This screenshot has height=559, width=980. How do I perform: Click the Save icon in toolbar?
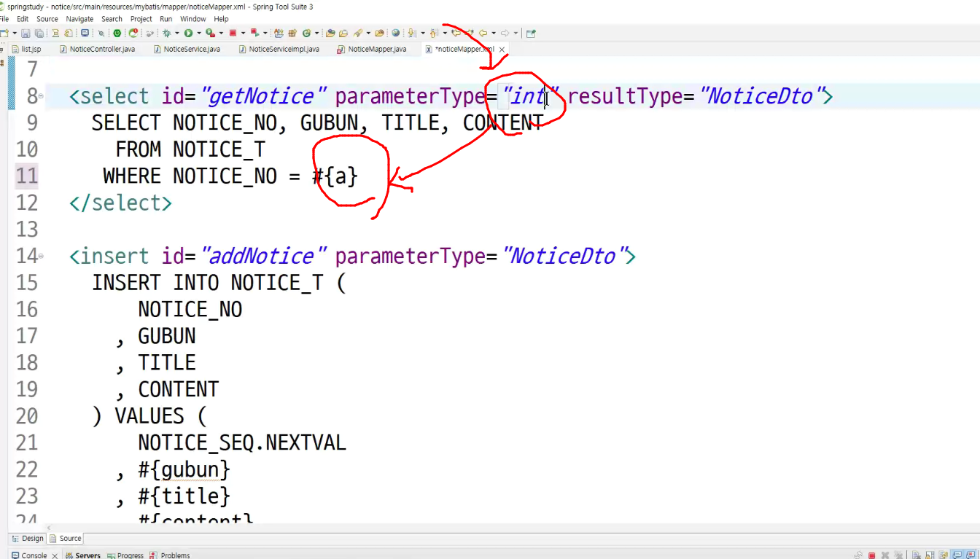(26, 33)
